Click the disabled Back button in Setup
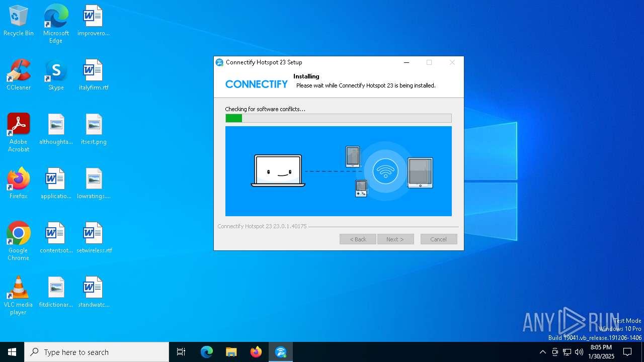The image size is (644, 362). tap(358, 239)
